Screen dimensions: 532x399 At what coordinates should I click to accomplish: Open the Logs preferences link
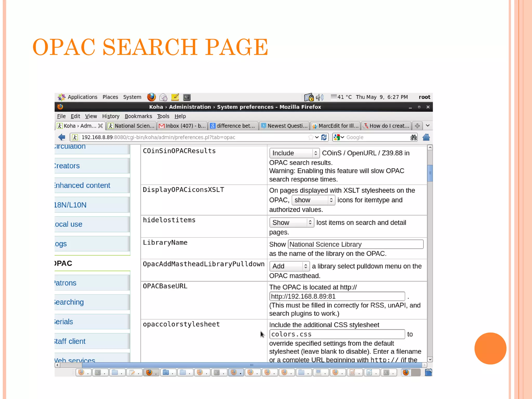click(x=61, y=244)
